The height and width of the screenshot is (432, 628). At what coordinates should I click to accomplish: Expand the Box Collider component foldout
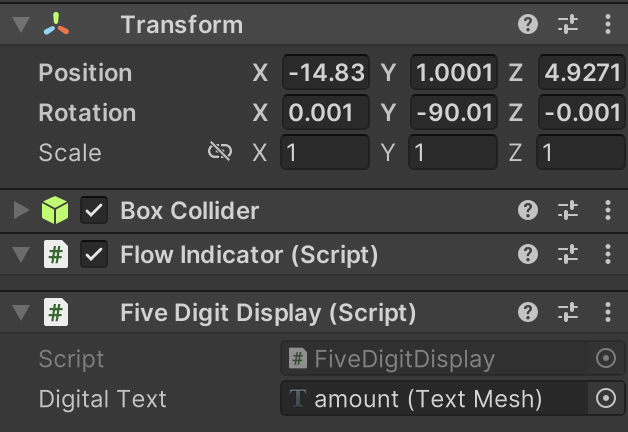(21, 210)
